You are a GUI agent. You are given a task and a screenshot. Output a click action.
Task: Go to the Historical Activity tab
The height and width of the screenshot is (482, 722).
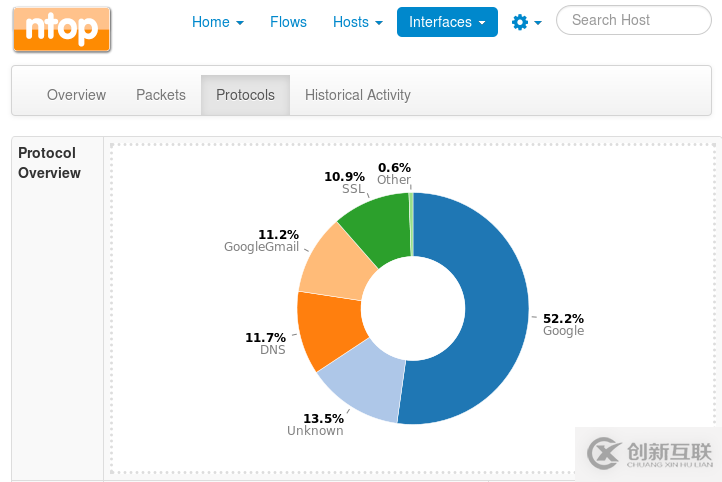(x=358, y=95)
